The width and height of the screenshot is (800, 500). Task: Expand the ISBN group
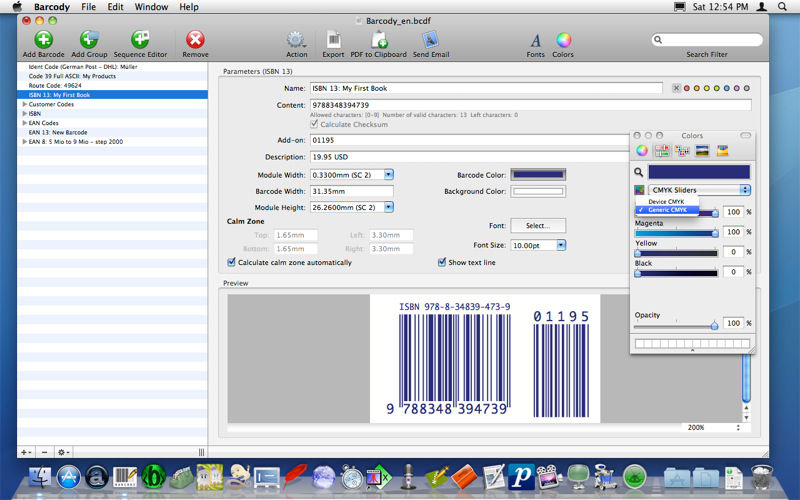[24, 113]
